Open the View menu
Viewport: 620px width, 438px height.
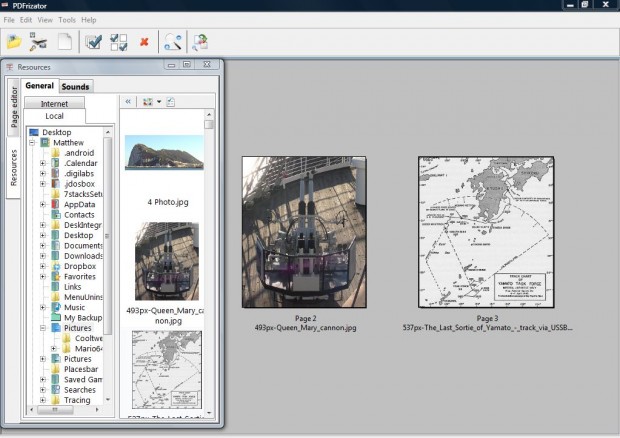pyautogui.click(x=46, y=19)
